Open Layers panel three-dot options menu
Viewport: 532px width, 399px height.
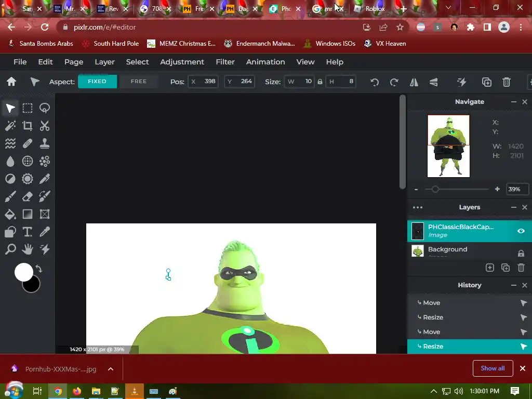[418, 207]
